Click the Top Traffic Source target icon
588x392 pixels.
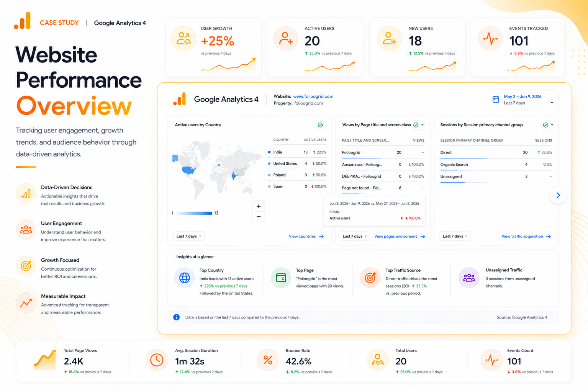(370, 278)
